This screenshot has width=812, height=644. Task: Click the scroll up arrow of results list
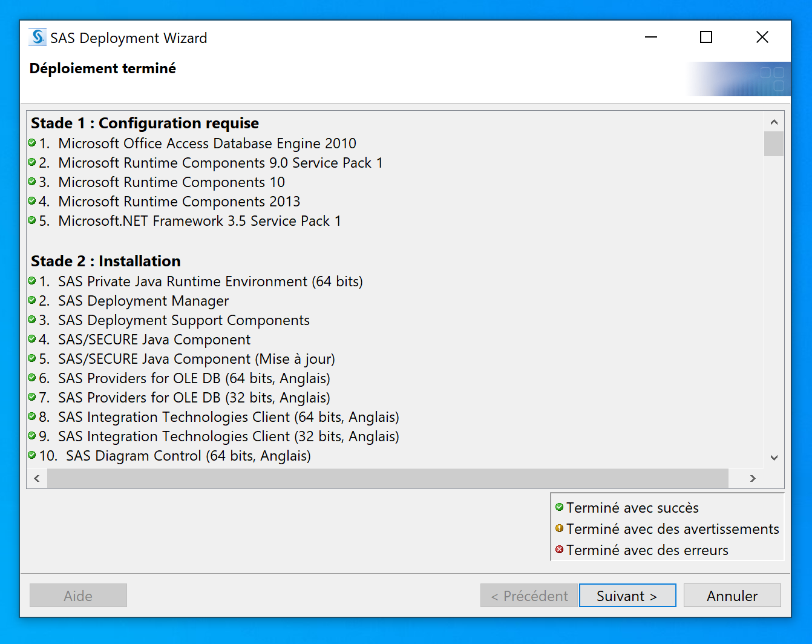click(774, 122)
